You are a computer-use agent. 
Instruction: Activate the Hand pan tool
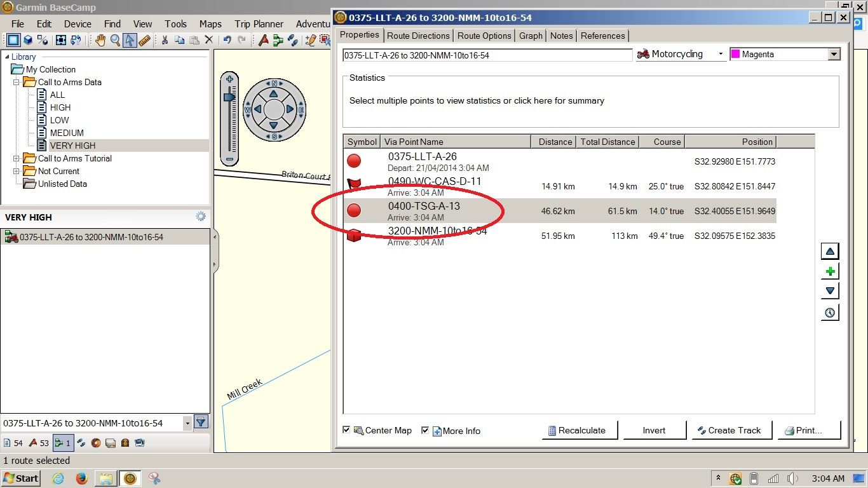pos(100,40)
